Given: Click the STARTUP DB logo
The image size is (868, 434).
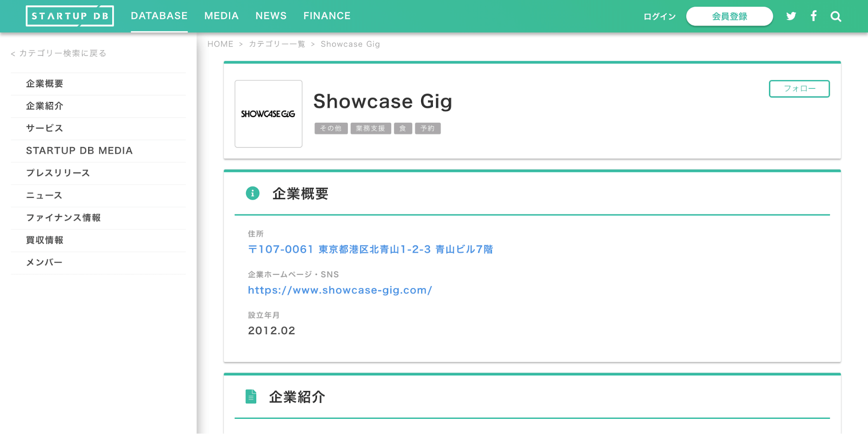Looking at the screenshot, I should click(70, 16).
